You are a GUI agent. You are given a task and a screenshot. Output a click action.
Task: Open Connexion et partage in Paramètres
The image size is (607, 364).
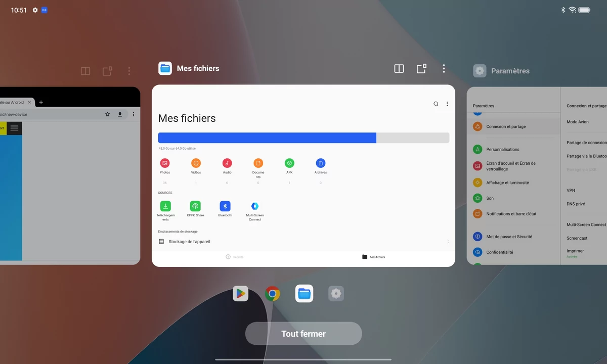click(x=513, y=126)
